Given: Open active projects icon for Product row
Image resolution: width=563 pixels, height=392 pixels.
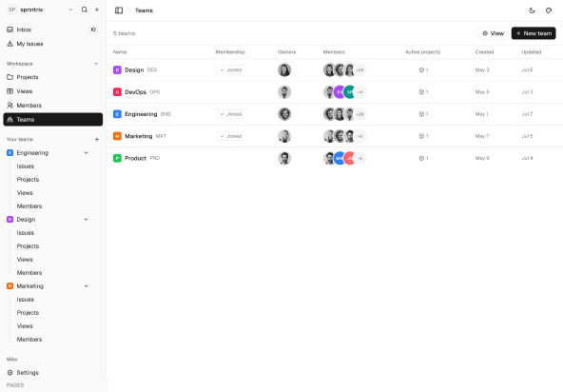Looking at the screenshot, I should pos(421,158).
